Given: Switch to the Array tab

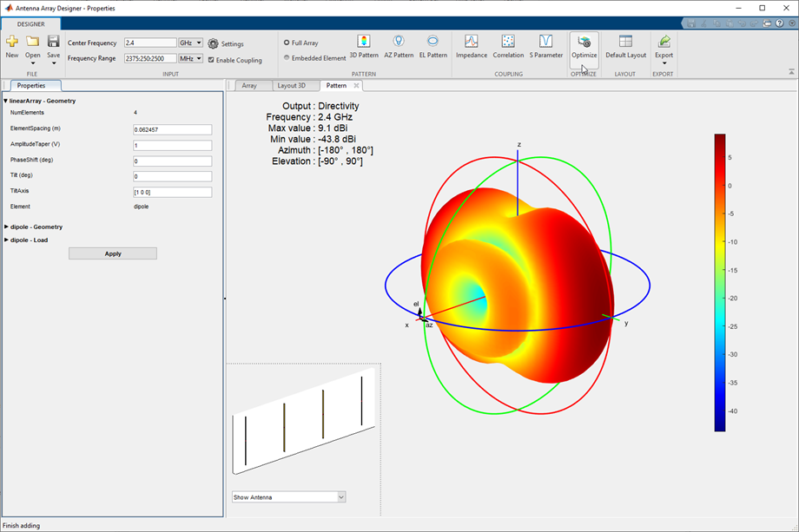Looking at the screenshot, I should [x=249, y=86].
